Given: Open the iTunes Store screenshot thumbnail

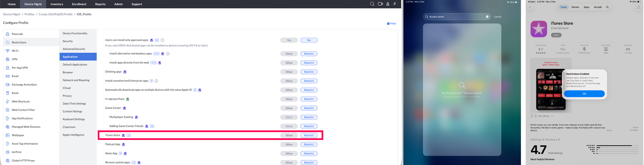Looking at the screenshot, I should click(551, 86).
